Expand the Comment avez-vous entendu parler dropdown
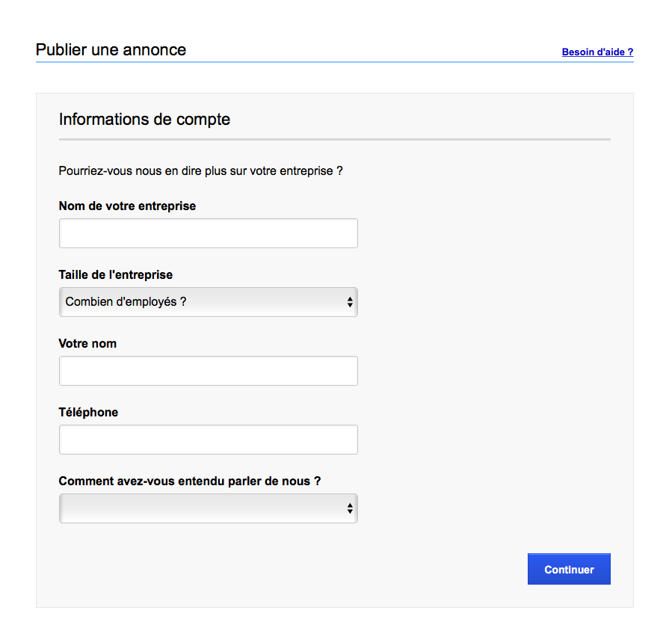 209,508
